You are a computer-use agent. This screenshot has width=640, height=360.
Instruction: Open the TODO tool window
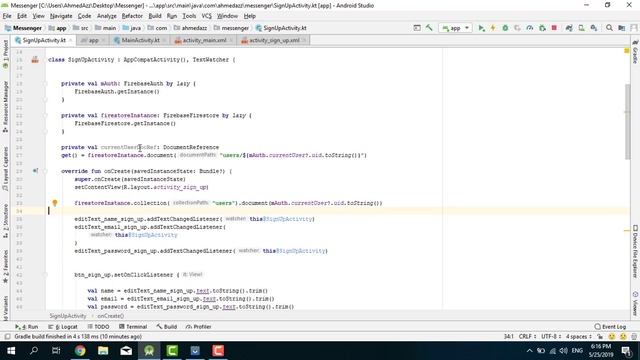click(x=98, y=327)
